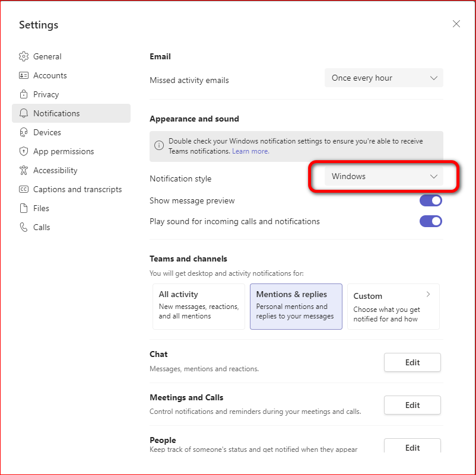This screenshot has height=475, width=476.
Task: Click the Learn more link
Action: click(250, 151)
